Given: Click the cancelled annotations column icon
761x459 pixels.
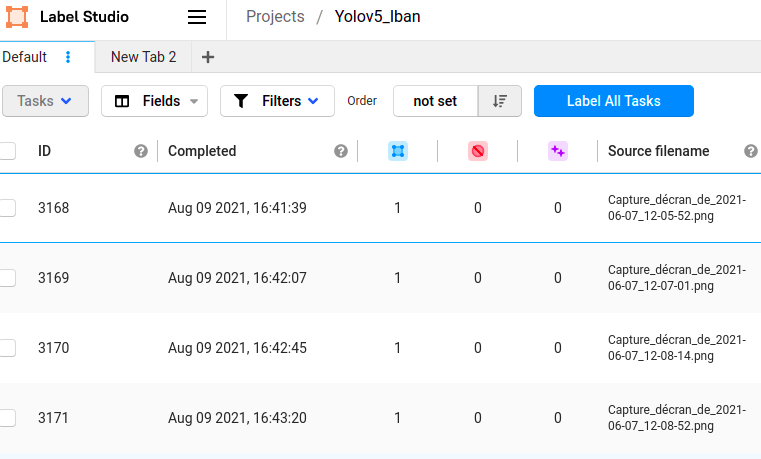Looking at the screenshot, I should coord(478,151).
